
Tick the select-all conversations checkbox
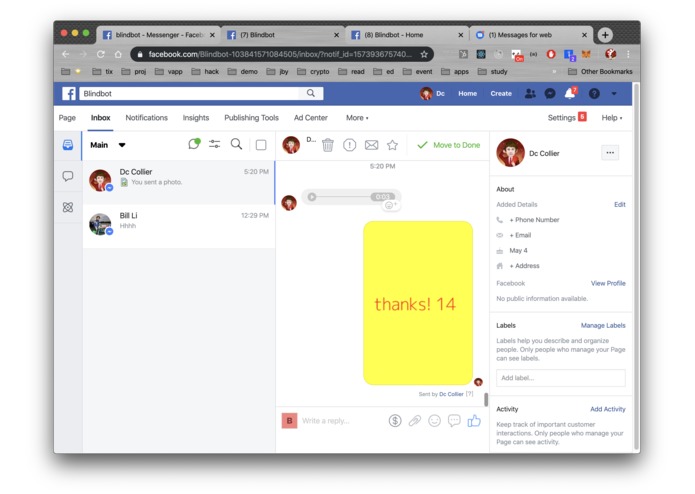pyautogui.click(x=261, y=145)
